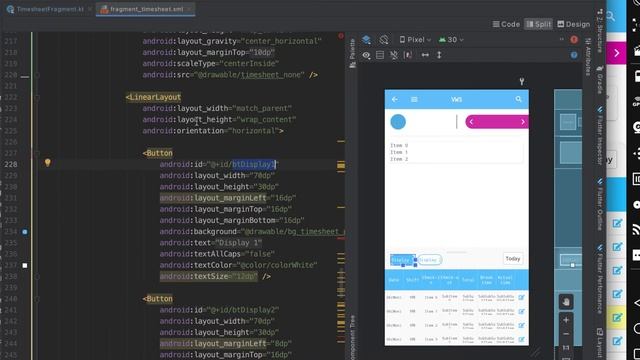
Task: Open the design surface layers selector
Action: pos(366,40)
